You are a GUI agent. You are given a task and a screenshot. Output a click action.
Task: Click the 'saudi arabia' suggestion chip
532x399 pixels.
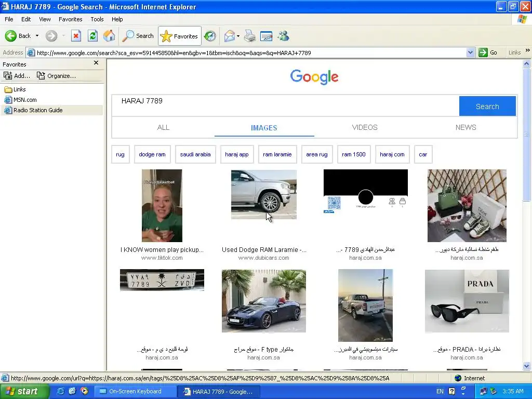tap(195, 154)
